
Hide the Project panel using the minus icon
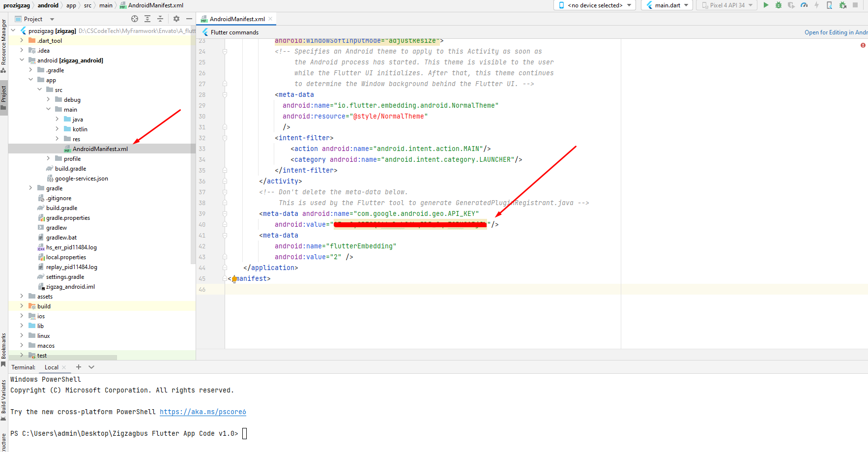pyautogui.click(x=189, y=19)
